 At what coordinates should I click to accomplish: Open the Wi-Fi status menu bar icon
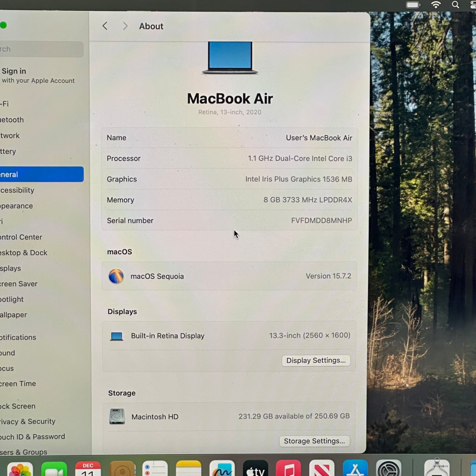436,5
